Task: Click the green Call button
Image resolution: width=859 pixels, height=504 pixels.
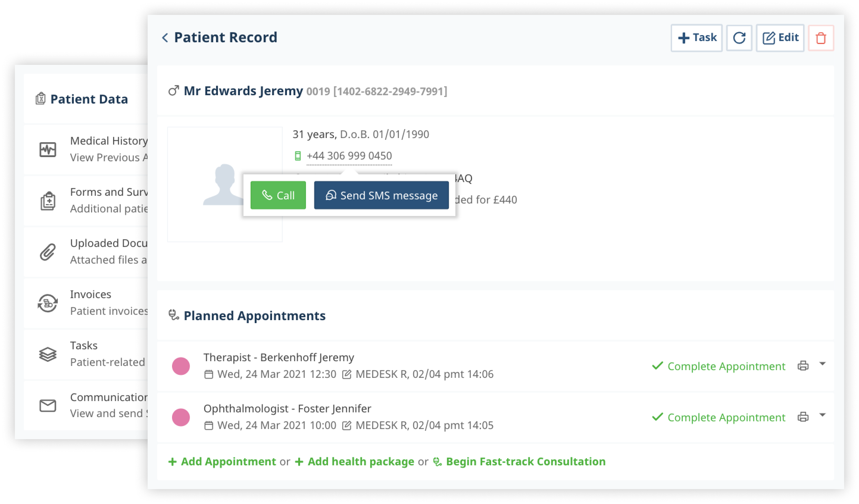Action: 278,195
